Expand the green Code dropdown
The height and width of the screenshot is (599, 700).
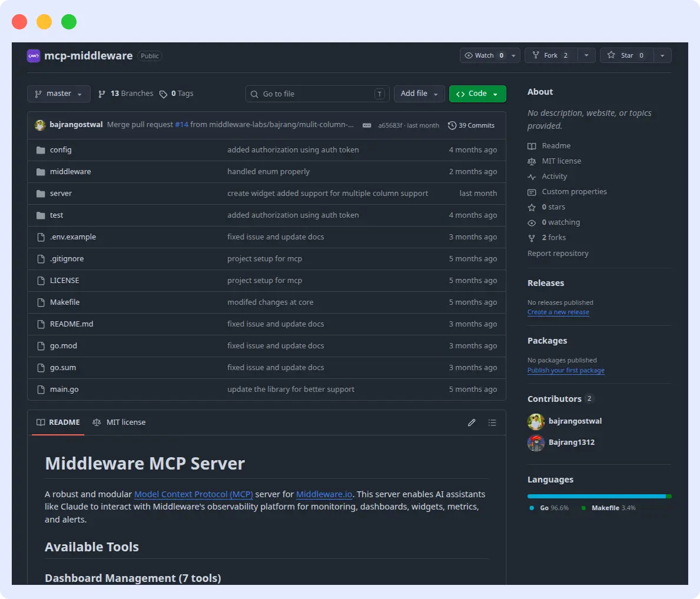tap(477, 93)
